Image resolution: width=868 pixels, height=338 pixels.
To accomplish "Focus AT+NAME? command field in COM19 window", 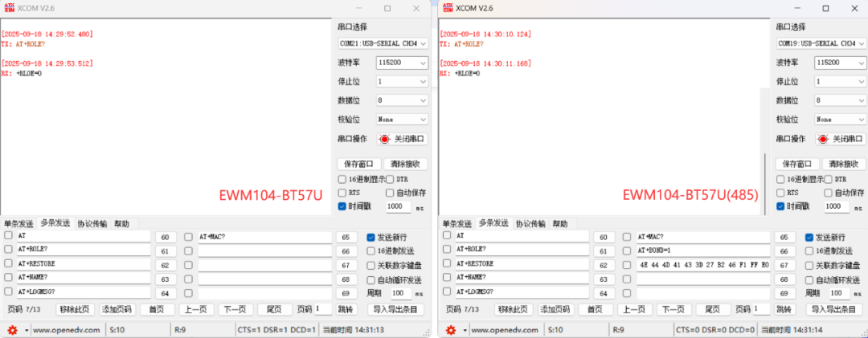I will [x=522, y=279].
